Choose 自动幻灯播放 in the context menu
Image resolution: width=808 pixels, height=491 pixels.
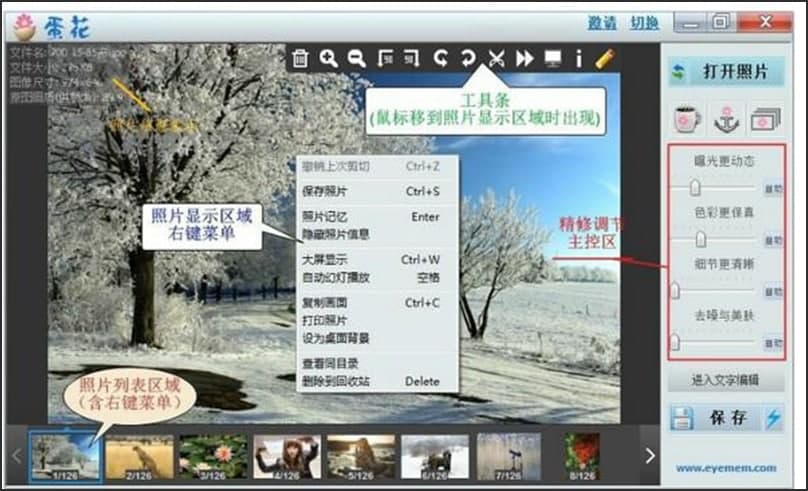(x=371, y=278)
